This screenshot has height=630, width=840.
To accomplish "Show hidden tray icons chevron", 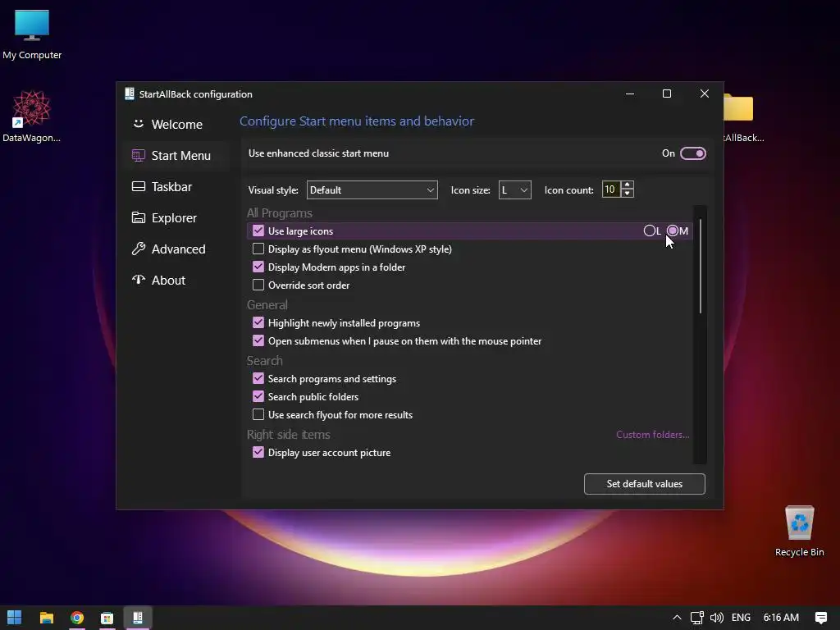I will point(677,618).
